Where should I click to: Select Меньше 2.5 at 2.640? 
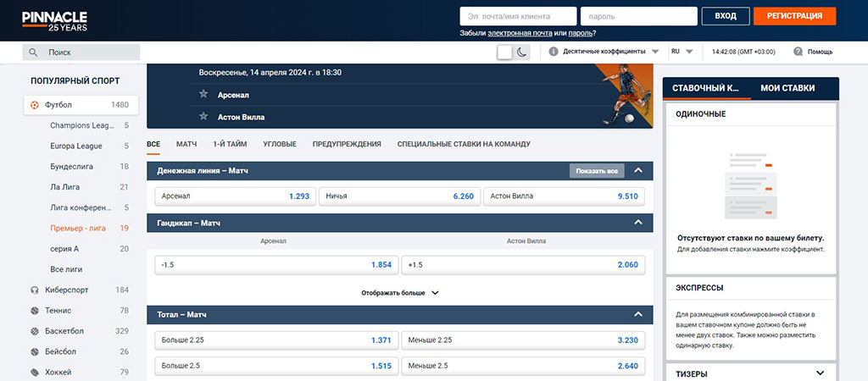pyautogui.click(x=523, y=366)
